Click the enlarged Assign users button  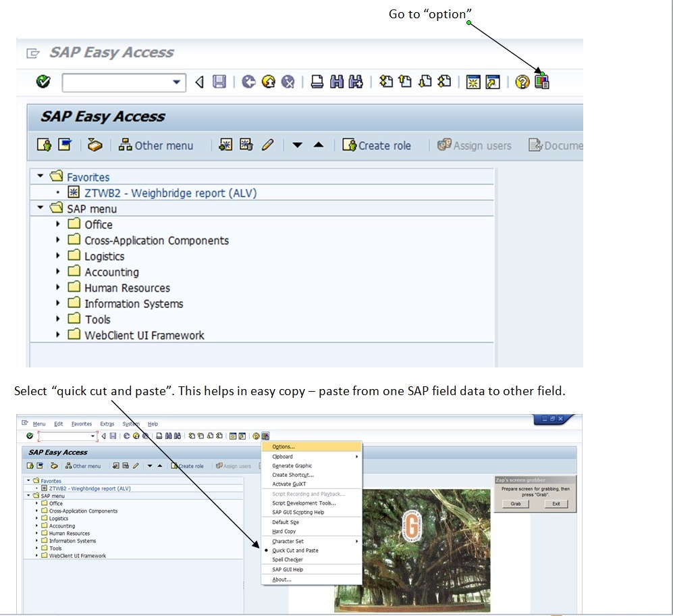[475, 145]
